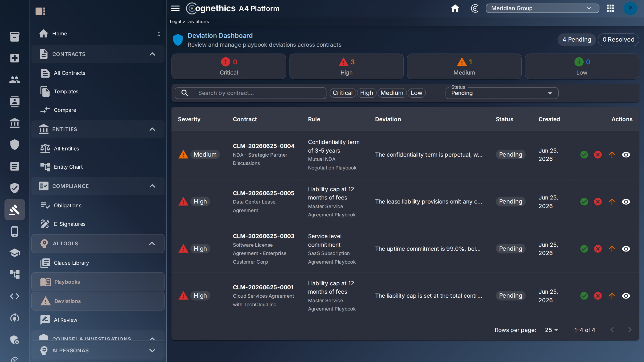The image size is (644, 362).
Task: Approve deviation for CLM-20260625-0004
Action: tap(584, 155)
